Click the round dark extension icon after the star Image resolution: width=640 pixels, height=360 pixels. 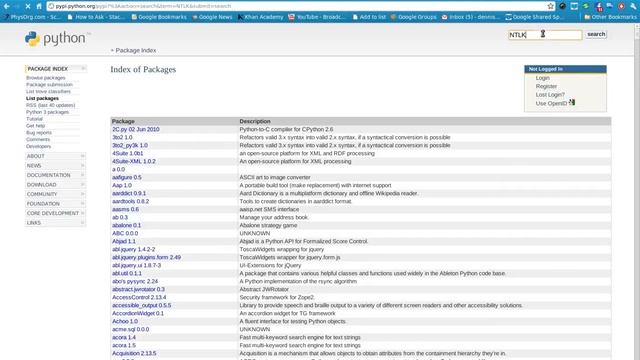(x=562, y=6)
